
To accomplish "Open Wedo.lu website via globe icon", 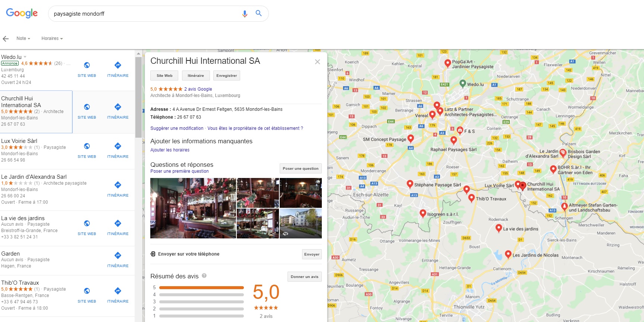I will [x=87, y=65].
